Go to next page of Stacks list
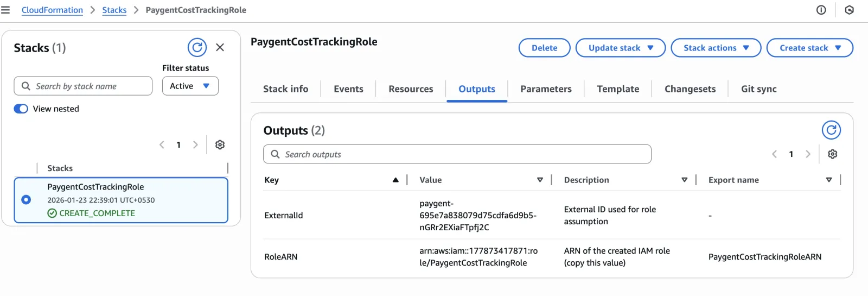The height and width of the screenshot is (296, 868). [195, 144]
